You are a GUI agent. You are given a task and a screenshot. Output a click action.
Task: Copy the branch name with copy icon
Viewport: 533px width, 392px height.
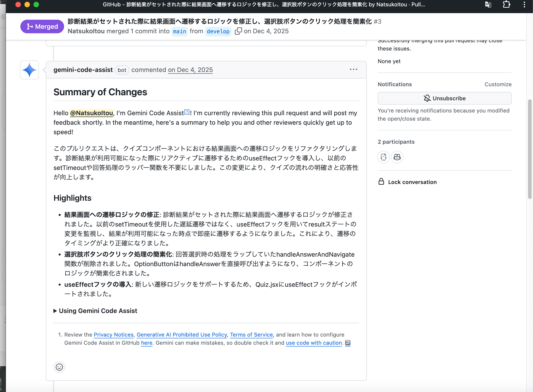pos(238,31)
